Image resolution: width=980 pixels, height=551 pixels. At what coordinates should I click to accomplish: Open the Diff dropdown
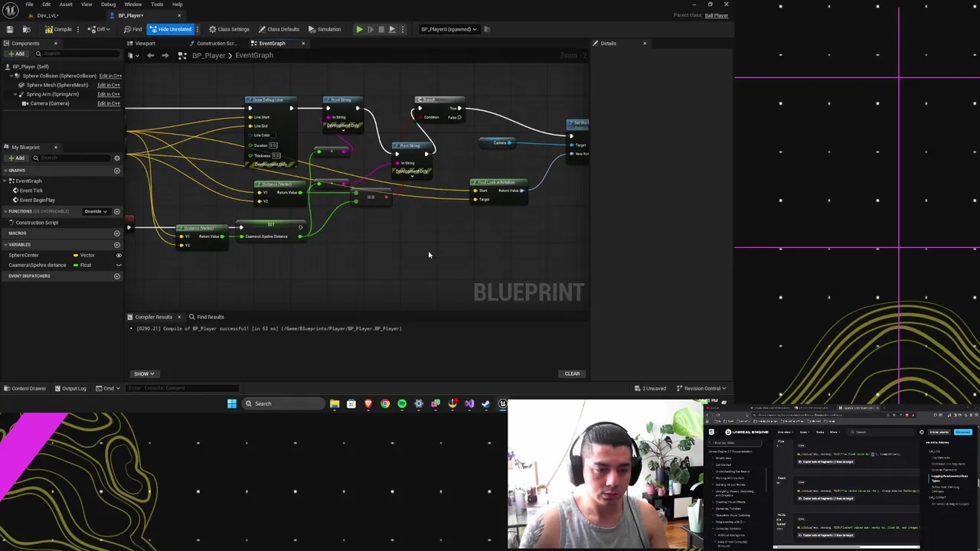coord(99,29)
